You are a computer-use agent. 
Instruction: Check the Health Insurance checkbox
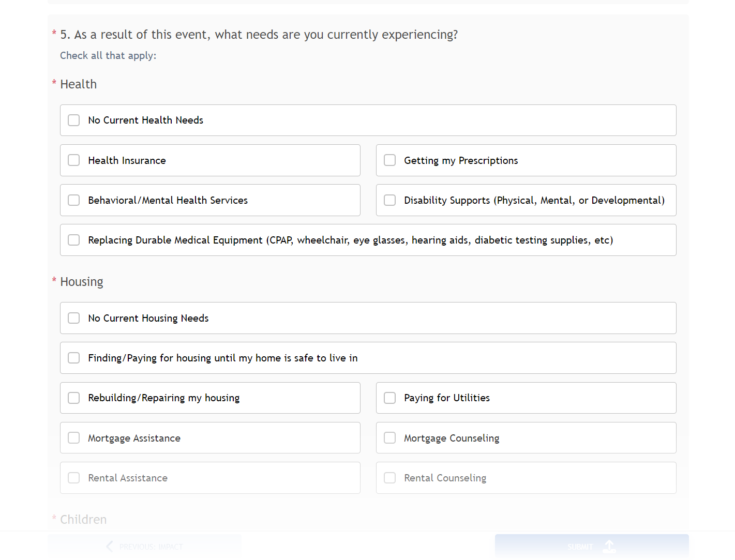coord(73,160)
